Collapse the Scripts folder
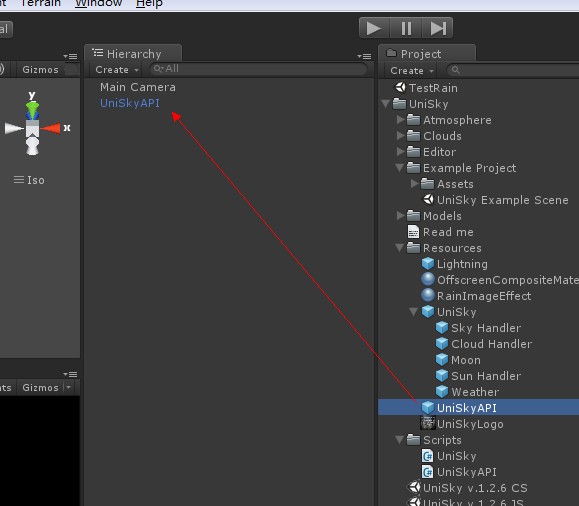The height and width of the screenshot is (506, 579). click(400, 440)
